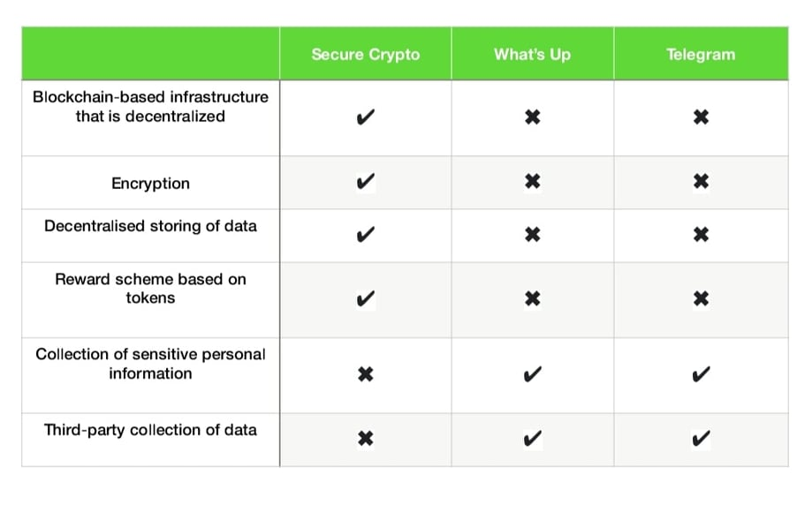Image resolution: width=812 pixels, height=527 pixels.
Task: Click What's Up cross for Encryption
Action: pos(532,183)
